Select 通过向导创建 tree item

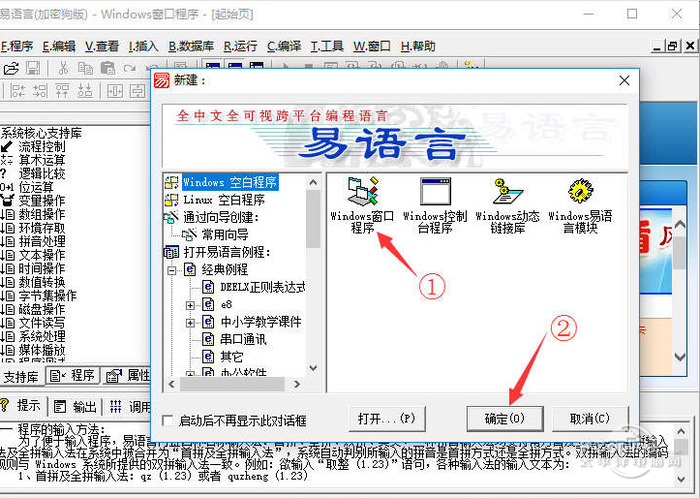click(221, 217)
